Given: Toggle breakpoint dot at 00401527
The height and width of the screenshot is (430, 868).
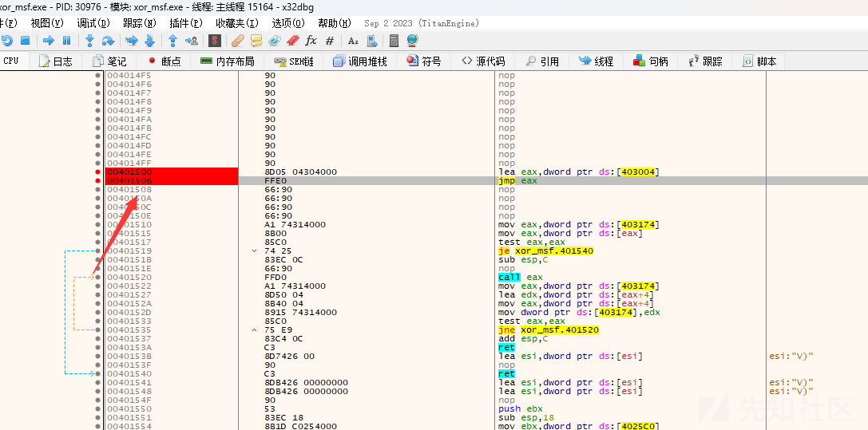Looking at the screenshot, I should [x=98, y=294].
